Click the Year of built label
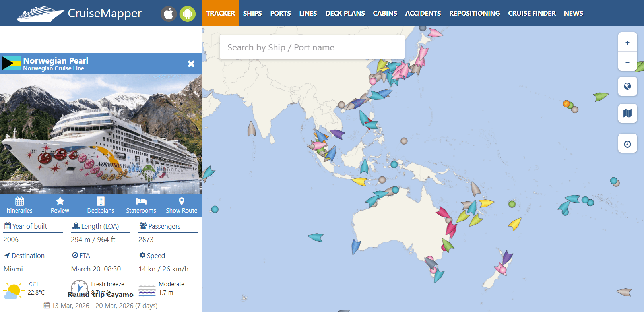The image size is (644, 312). pos(29,226)
